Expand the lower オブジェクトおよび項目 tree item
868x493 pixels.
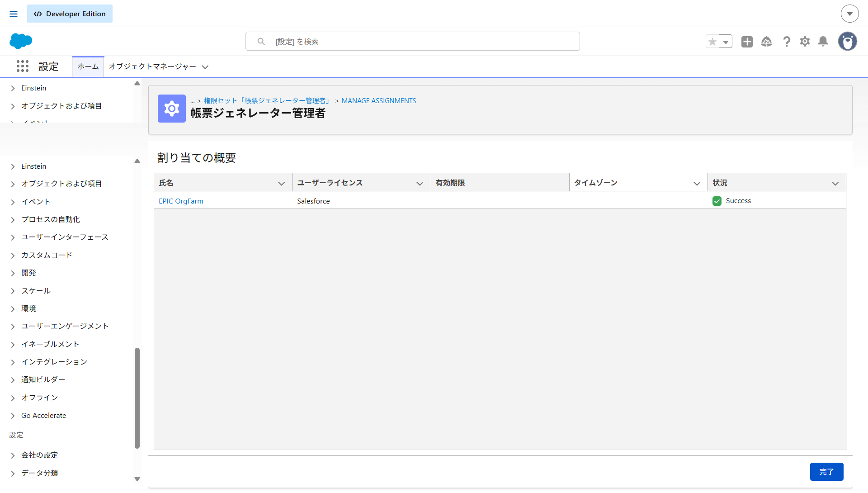point(13,184)
